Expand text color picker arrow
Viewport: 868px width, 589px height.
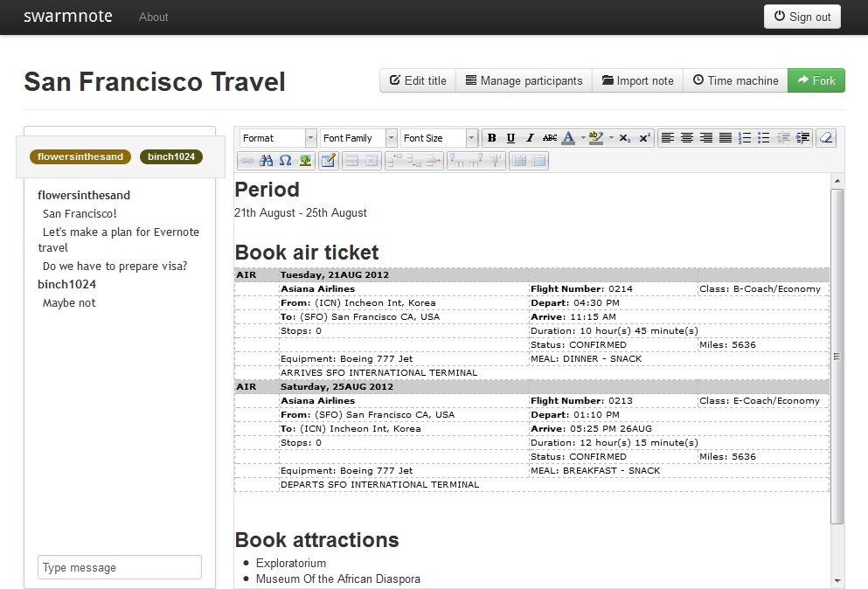pyautogui.click(x=583, y=138)
